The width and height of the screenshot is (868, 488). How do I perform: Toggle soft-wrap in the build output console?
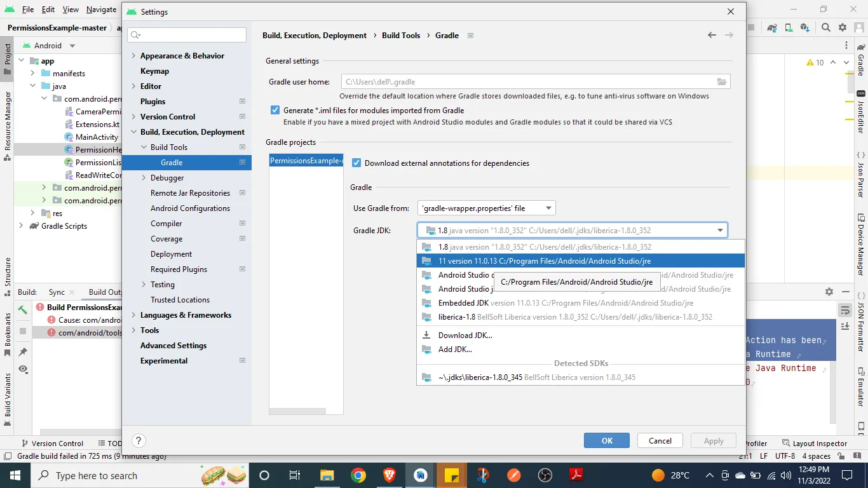[845, 310]
